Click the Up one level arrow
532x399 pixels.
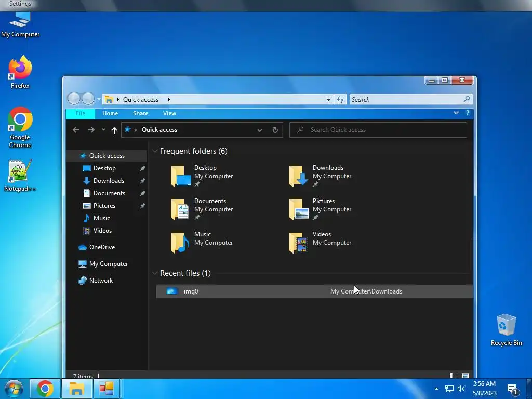tap(114, 130)
